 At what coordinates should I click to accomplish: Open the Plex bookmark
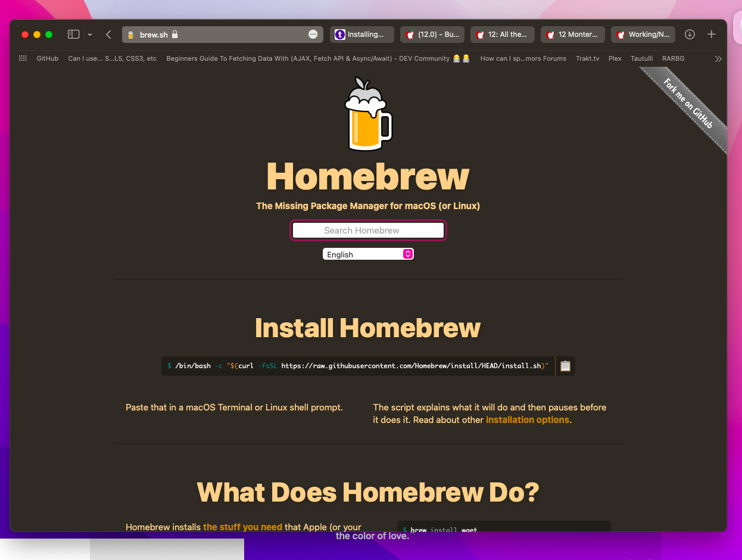(x=615, y=58)
